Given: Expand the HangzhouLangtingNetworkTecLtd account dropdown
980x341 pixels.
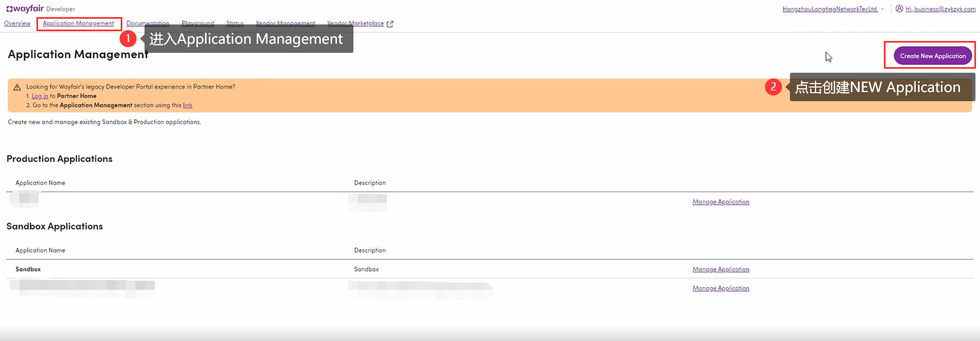Looking at the screenshot, I should click(x=833, y=9).
